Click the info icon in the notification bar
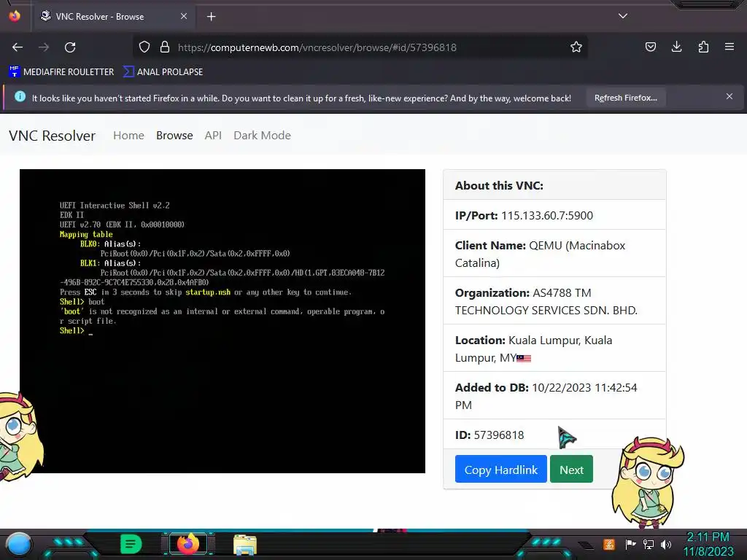747x560 pixels. pos(20,97)
